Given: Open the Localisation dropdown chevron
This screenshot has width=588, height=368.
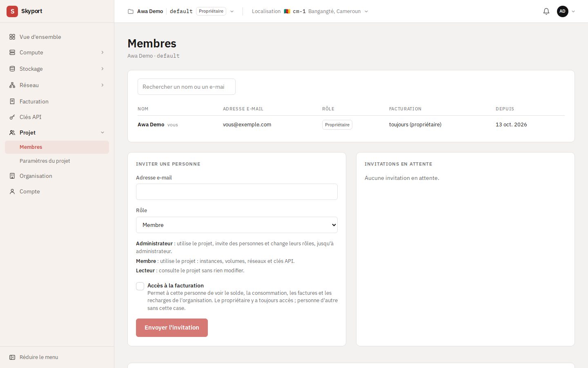Looking at the screenshot, I should [x=366, y=11].
